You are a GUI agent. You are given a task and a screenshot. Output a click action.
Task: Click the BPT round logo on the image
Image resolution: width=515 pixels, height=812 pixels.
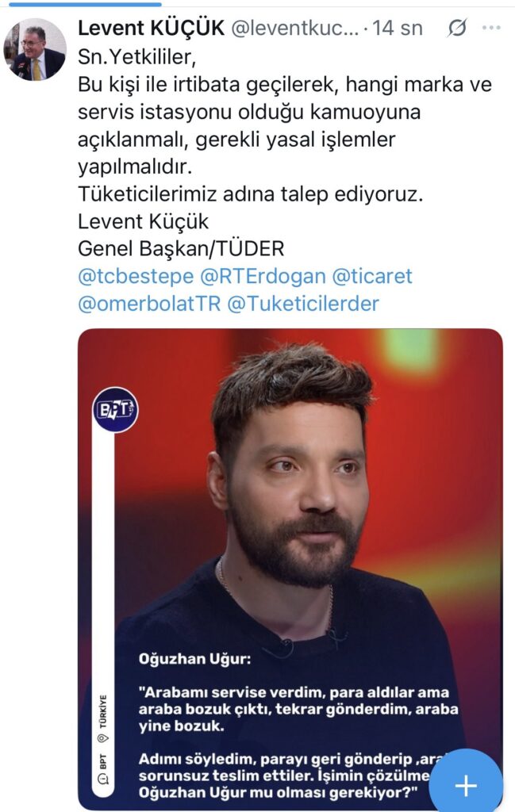(x=115, y=409)
